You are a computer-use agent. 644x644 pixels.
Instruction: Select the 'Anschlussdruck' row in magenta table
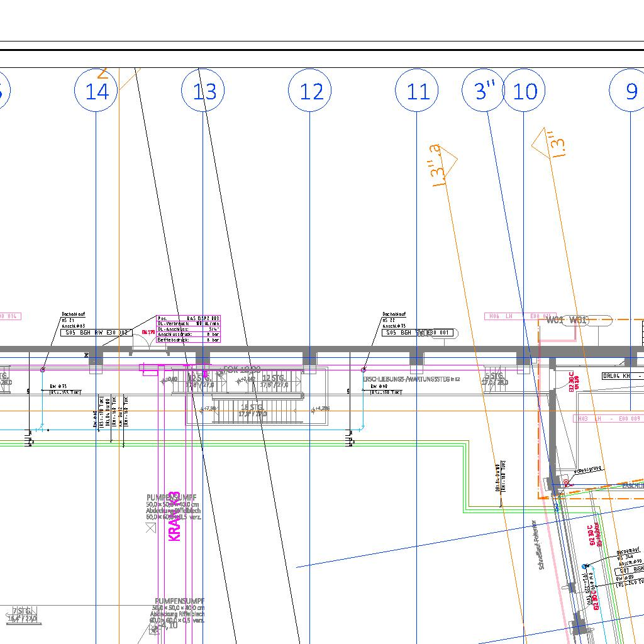tap(189, 335)
